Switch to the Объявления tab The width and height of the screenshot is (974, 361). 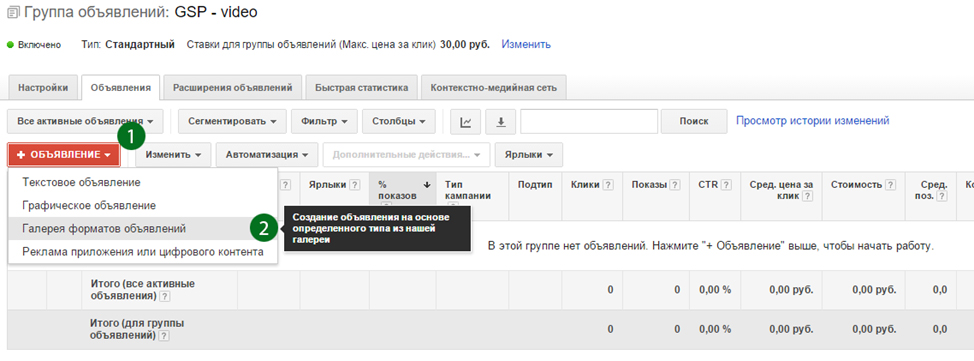click(x=121, y=88)
